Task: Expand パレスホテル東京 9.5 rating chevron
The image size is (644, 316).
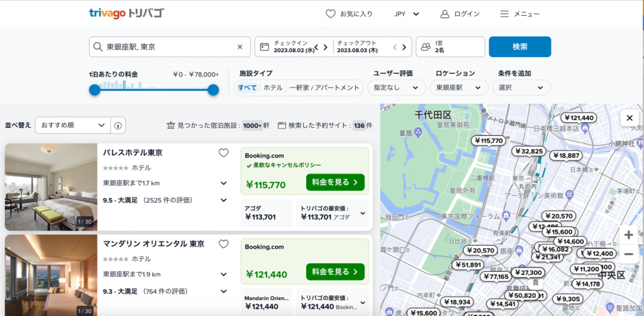Action: click(x=224, y=200)
